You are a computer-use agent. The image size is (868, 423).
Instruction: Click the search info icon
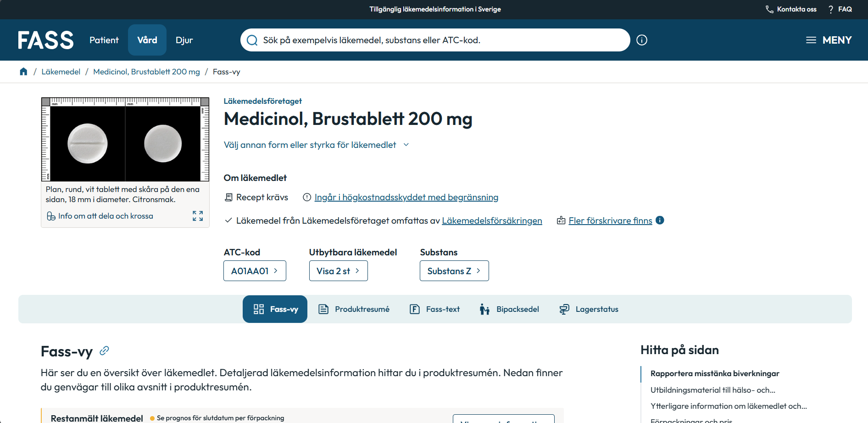coord(642,40)
